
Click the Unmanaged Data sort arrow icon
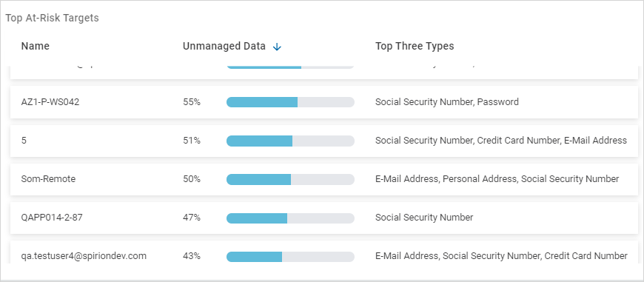[x=277, y=47]
